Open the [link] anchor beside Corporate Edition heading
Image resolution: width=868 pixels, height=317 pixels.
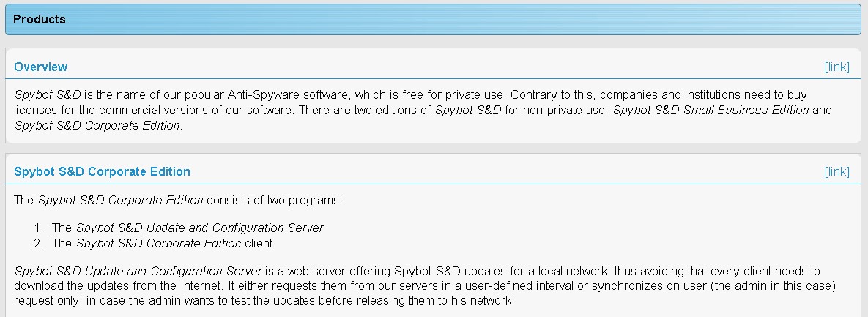[837, 171]
